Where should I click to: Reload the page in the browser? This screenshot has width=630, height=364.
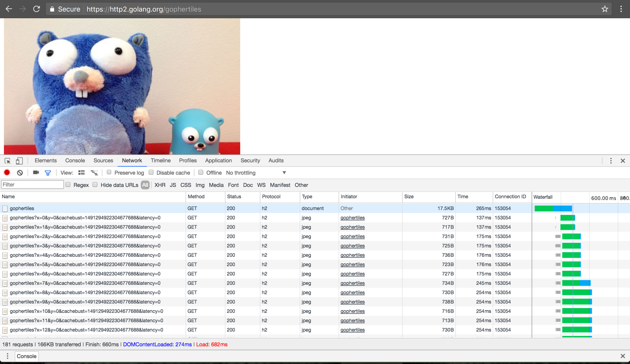[x=36, y=9]
